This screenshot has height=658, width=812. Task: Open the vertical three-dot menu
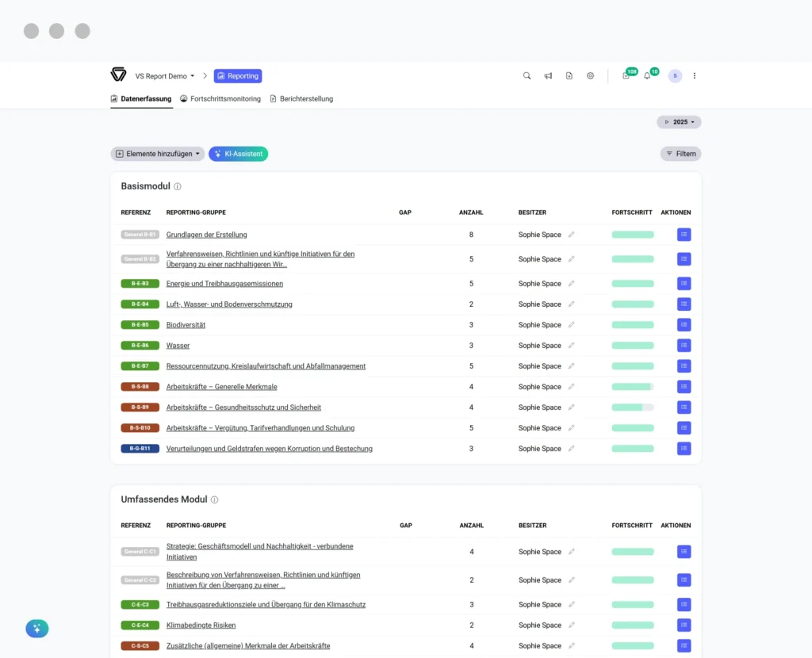(695, 75)
